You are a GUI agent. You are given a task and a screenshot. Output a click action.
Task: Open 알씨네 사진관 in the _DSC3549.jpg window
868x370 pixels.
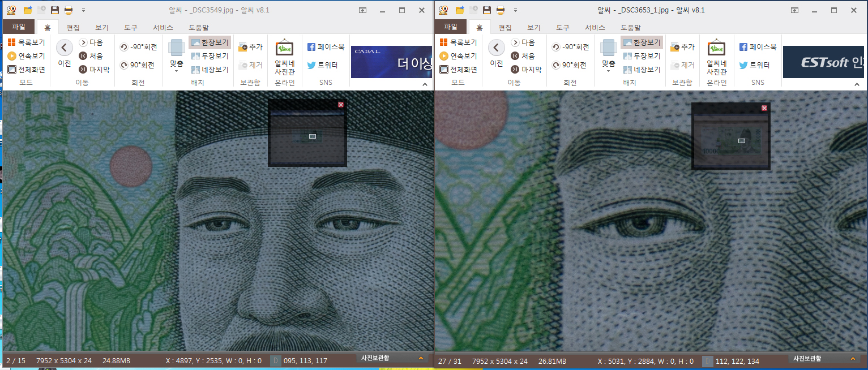[285, 58]
